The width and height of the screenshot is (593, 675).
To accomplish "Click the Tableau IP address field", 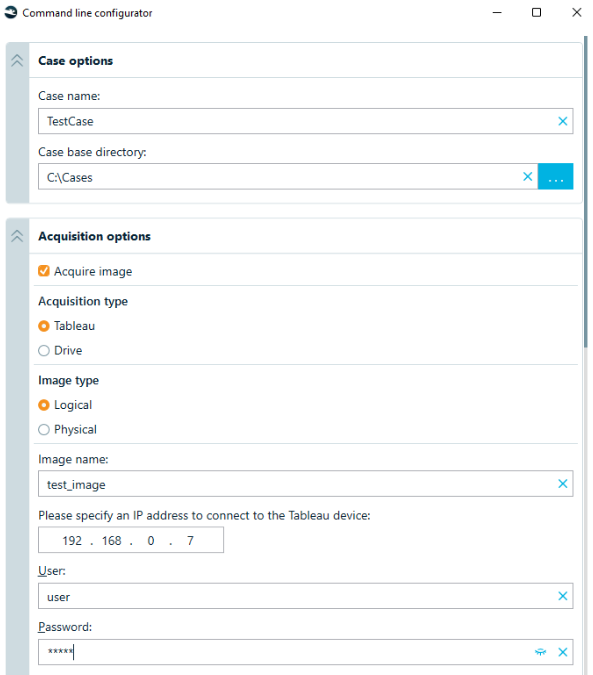I will pos(131,540).
